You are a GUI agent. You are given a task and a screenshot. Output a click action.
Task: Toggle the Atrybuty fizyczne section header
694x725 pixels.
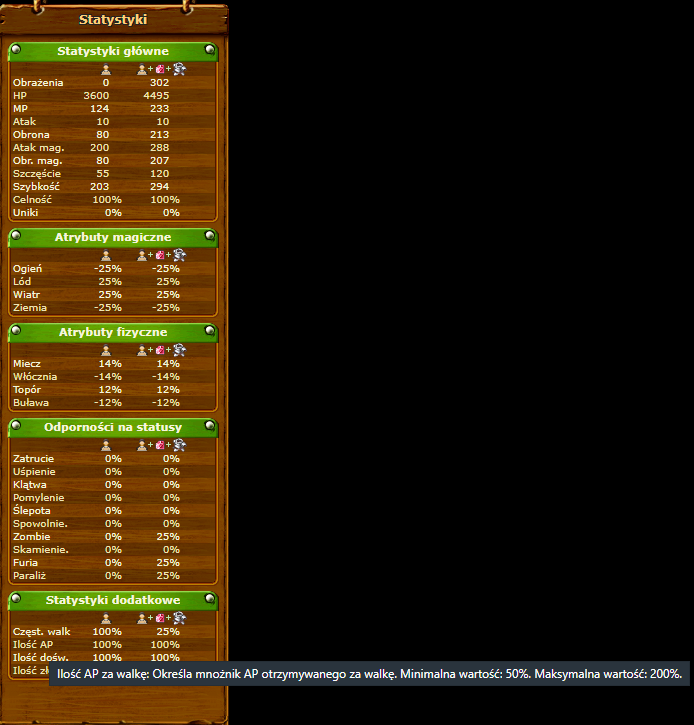[112, 332]
